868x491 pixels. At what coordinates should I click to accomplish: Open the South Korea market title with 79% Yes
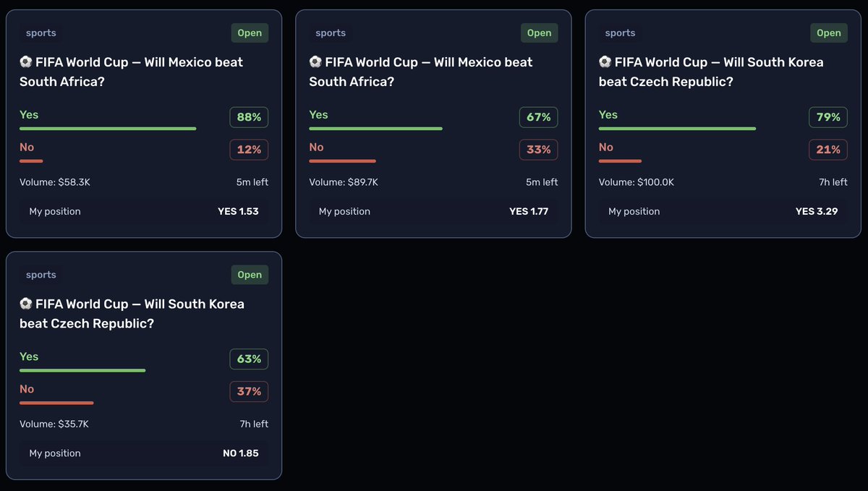click(x=711, y=72)
